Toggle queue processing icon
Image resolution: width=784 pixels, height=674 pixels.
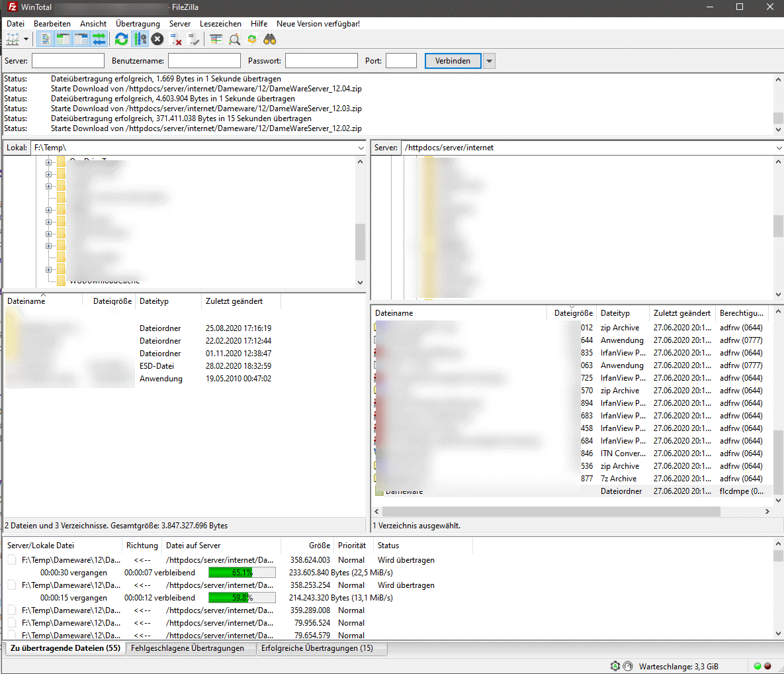[140, 40]
